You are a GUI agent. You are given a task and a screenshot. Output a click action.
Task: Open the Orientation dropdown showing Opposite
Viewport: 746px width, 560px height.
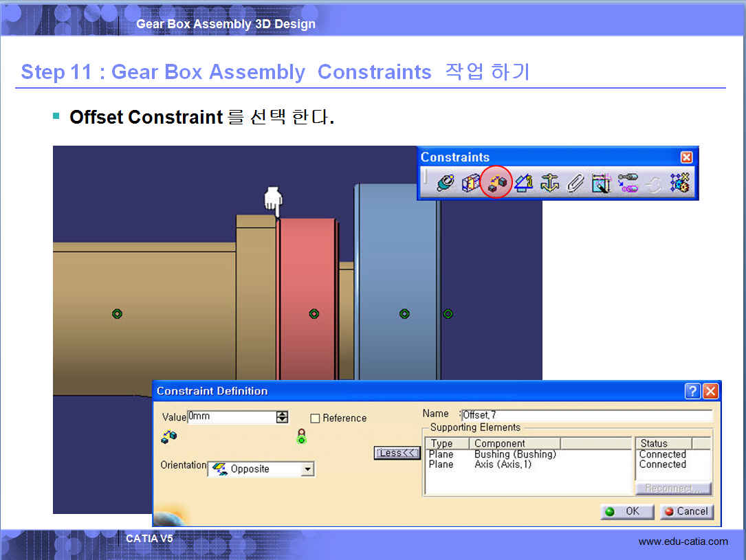click(x=307, y=470)
